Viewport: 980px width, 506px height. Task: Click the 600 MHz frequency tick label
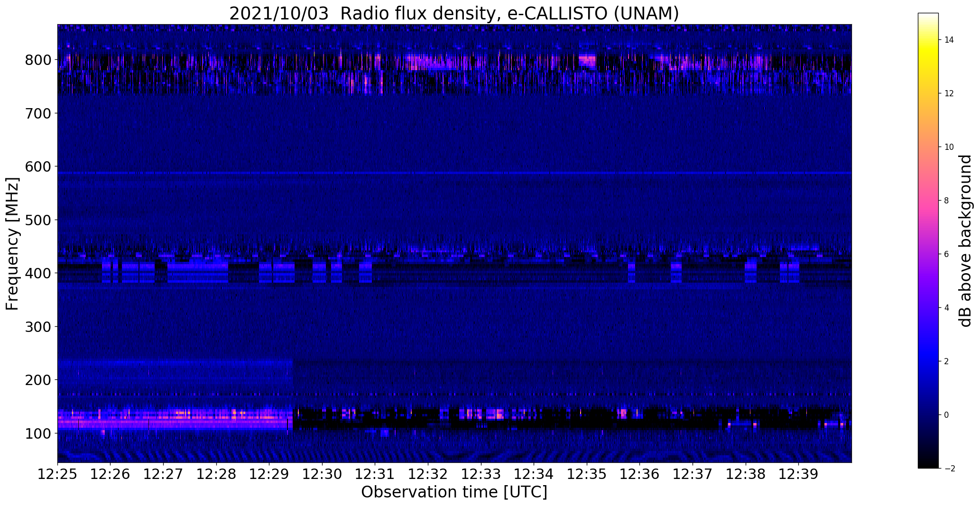tap(37, 166)
